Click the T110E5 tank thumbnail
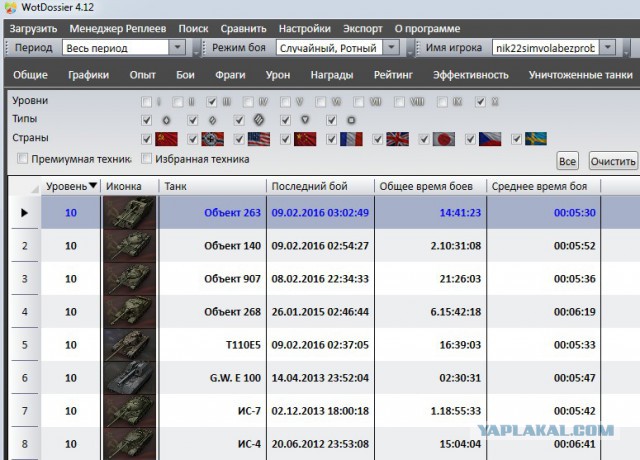 [x=129, y=344]
